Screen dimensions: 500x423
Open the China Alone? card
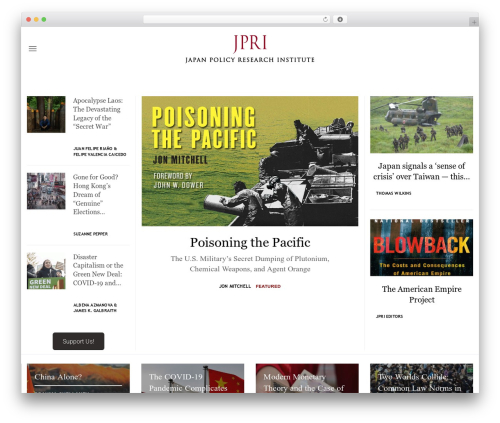78,378
